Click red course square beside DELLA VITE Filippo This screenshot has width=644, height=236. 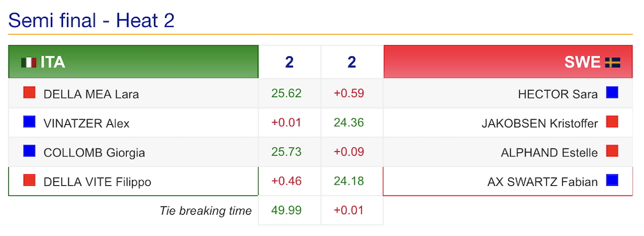[29, 180]
